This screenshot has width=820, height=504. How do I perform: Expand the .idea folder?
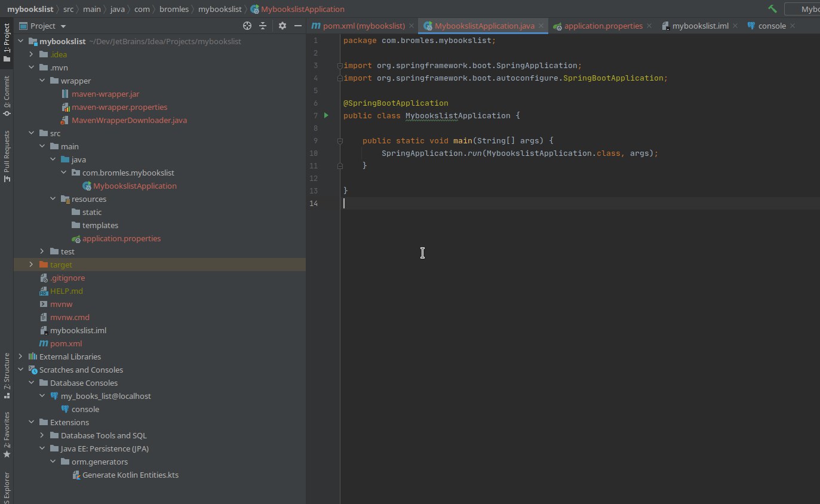32,54
